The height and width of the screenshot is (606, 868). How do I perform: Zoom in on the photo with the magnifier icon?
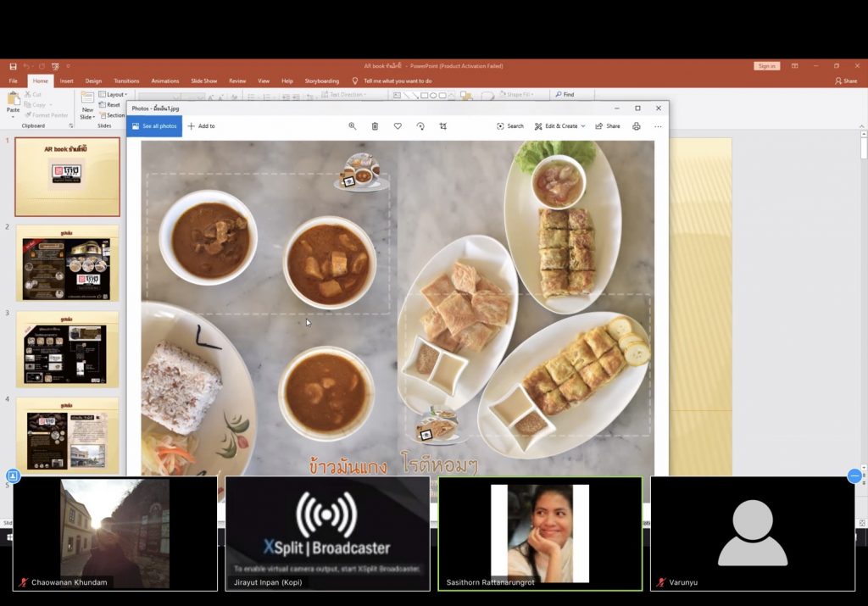click(x=353, y=126)
